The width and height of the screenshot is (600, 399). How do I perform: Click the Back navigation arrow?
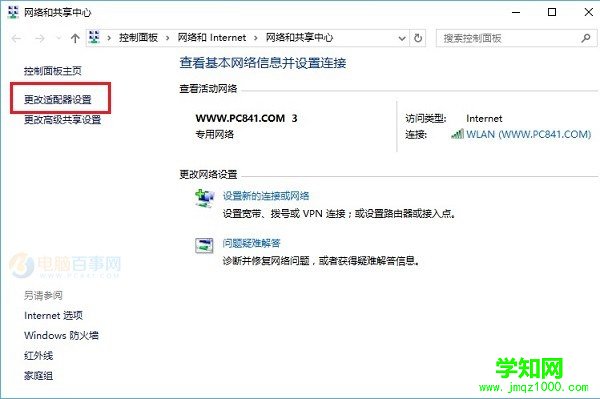tap(16, 38)
